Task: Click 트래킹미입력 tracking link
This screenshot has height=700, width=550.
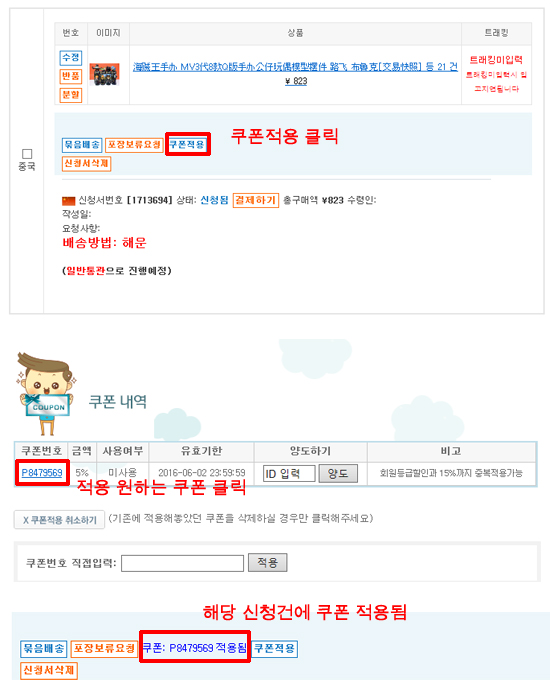Action: coord(496,60)
